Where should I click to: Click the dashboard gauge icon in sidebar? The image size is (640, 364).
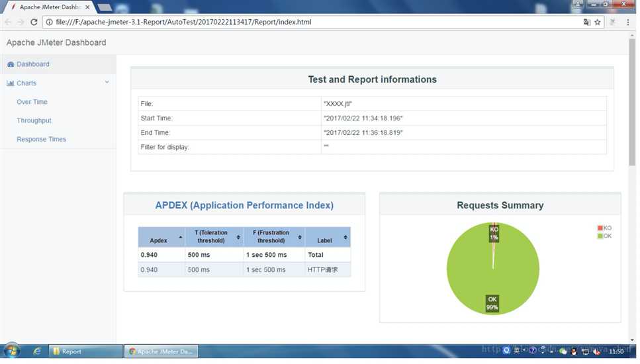click(11, 64)
